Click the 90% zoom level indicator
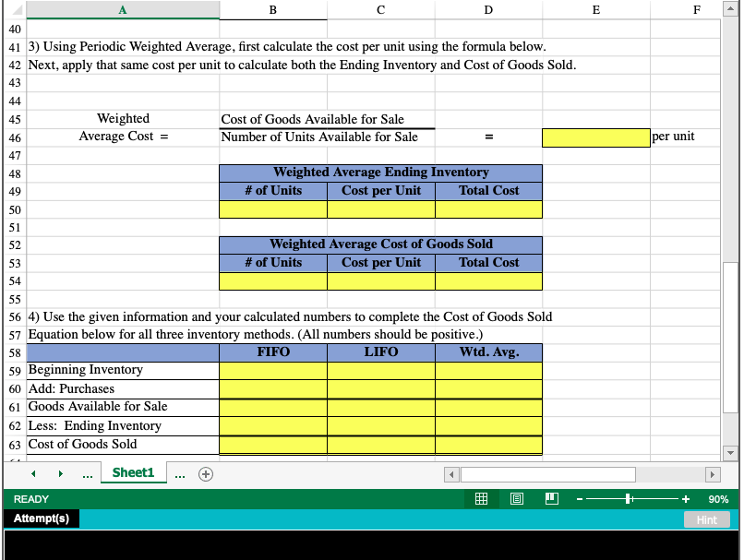Image resolution: width=744 pixels, height=560 pixels. 717,498
